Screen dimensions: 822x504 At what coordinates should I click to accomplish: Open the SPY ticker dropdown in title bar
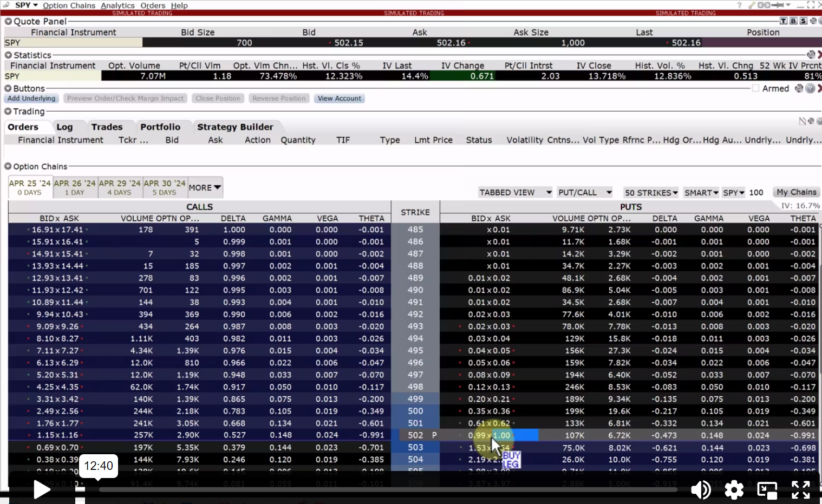coord(27,5)
